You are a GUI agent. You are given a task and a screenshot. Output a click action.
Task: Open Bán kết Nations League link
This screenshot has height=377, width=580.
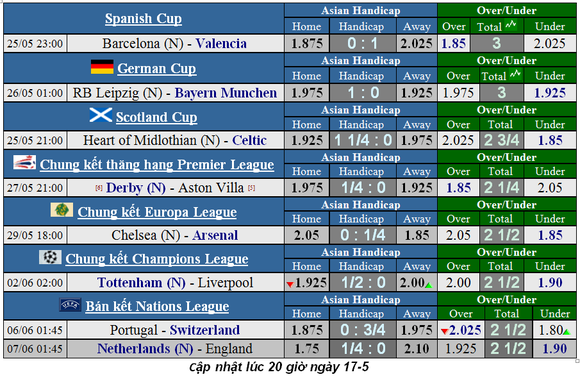click(157, 306)
